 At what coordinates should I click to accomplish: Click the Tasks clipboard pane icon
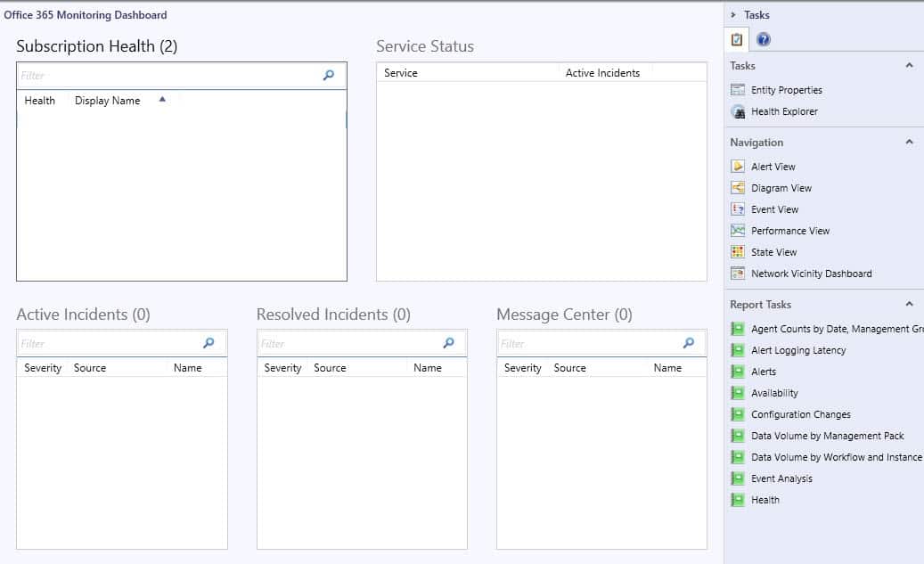[x=737, y=39]
